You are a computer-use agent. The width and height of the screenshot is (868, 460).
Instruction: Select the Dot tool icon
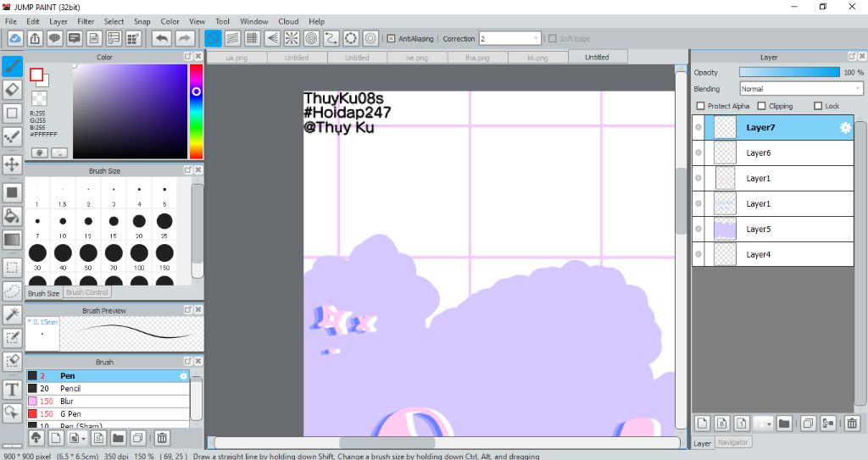click(12, 136)
